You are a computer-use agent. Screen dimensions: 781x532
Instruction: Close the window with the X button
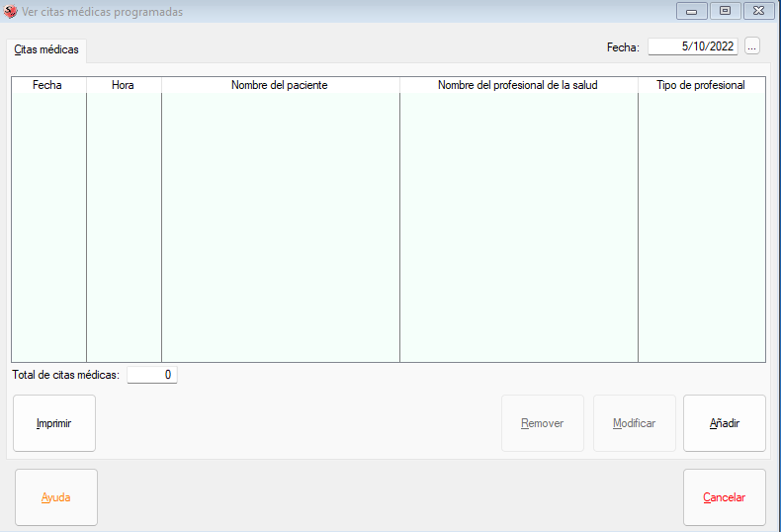[x=758, y=11]
